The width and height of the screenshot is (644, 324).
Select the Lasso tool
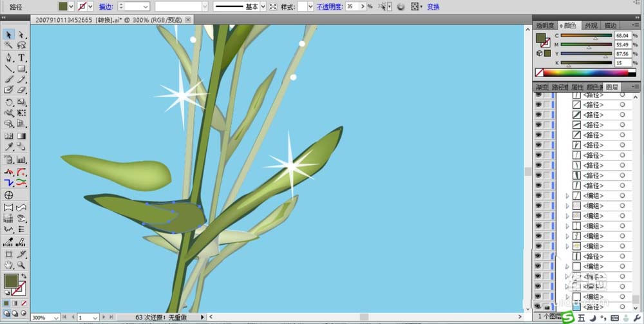pyautogui.click(x=21, y=45)
